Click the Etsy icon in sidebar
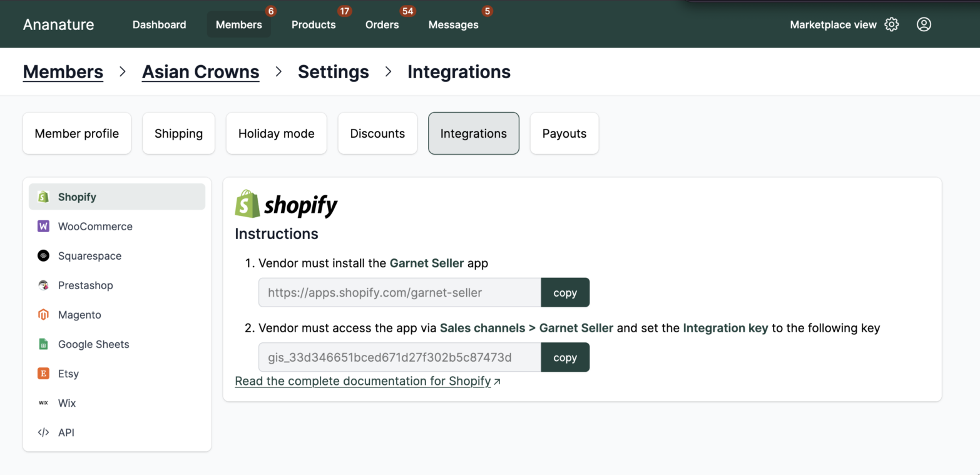Image resolution: width=980 pixels, height=475 pixels. 43,374
